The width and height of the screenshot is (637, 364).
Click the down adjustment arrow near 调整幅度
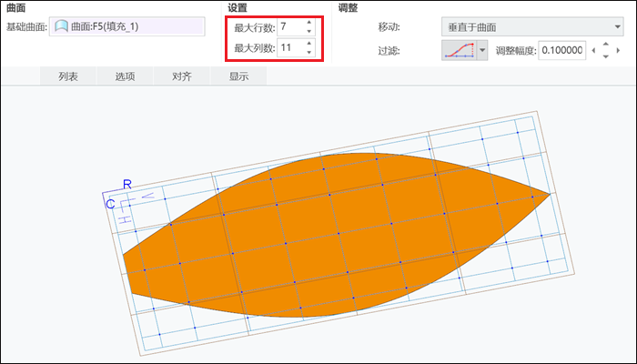coord(606,56)
